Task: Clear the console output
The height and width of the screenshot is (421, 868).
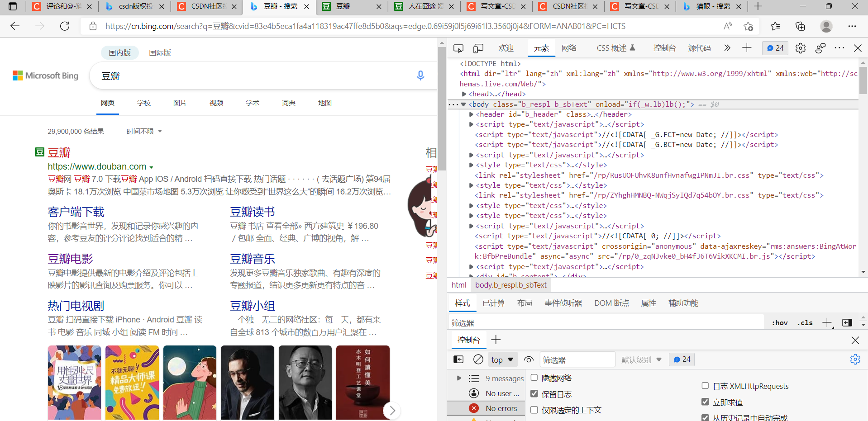Action: [478, 359]
